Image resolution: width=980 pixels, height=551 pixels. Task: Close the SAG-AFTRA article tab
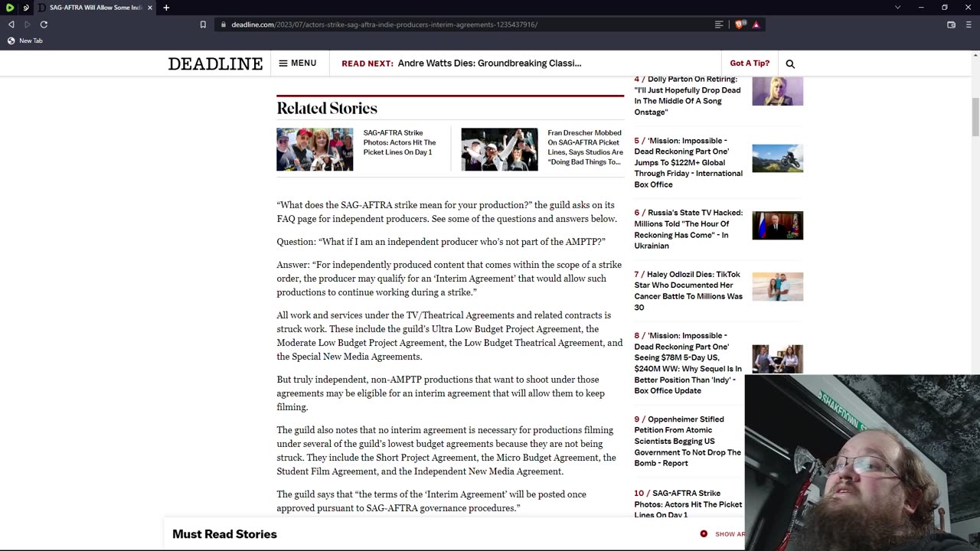click(150, 8)
